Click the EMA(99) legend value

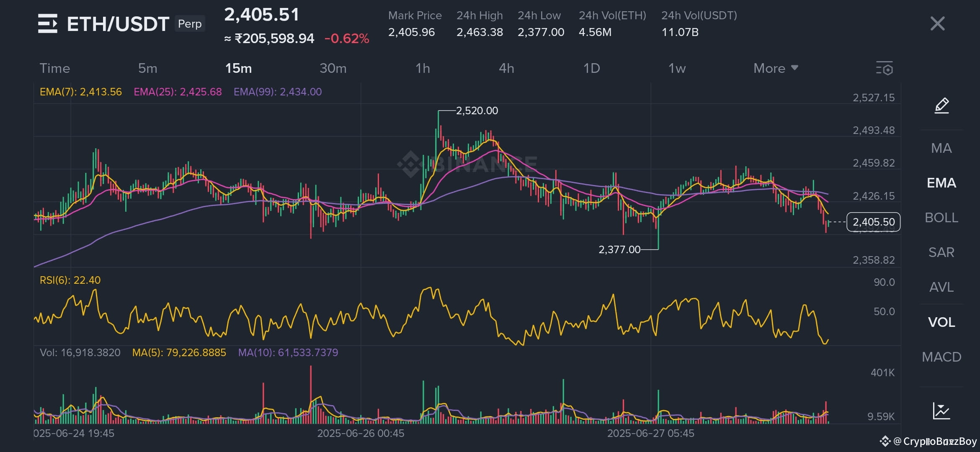pos(278,92)
